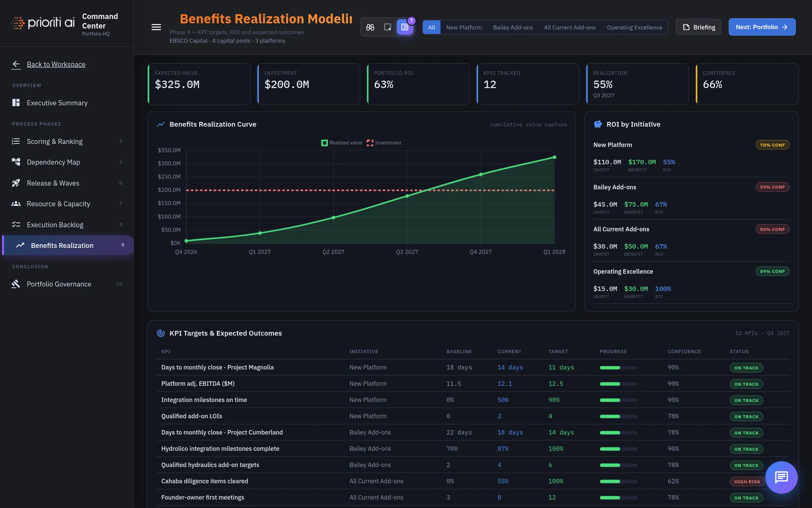Click the Release & Waves rocket icon
Viewport: 812px width, 508px height.
(x=16, y=183)
